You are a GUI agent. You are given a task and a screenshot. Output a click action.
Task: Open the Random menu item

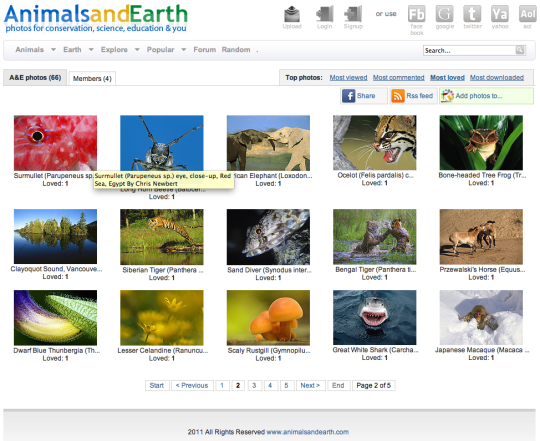coord(236,50)
